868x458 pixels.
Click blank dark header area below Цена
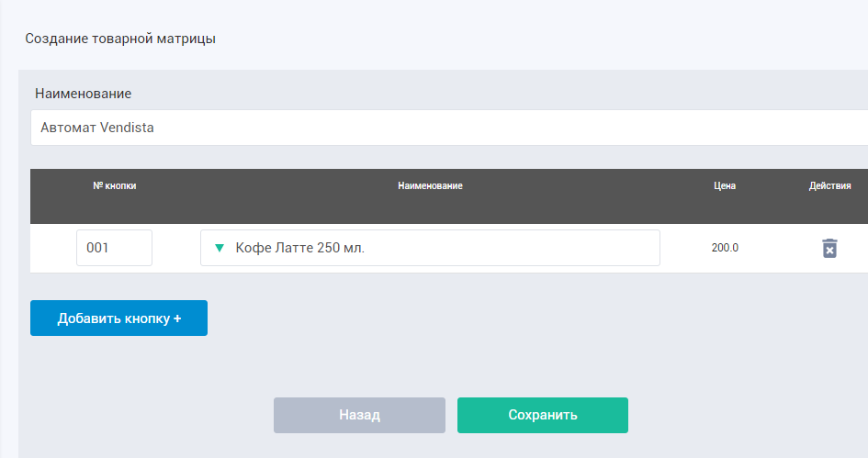click(725, 209)
